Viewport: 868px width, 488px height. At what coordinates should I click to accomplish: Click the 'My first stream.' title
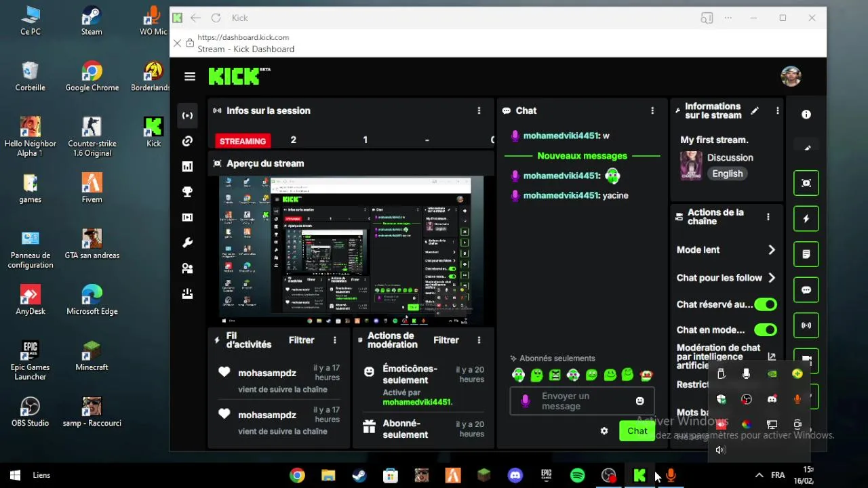714,140
